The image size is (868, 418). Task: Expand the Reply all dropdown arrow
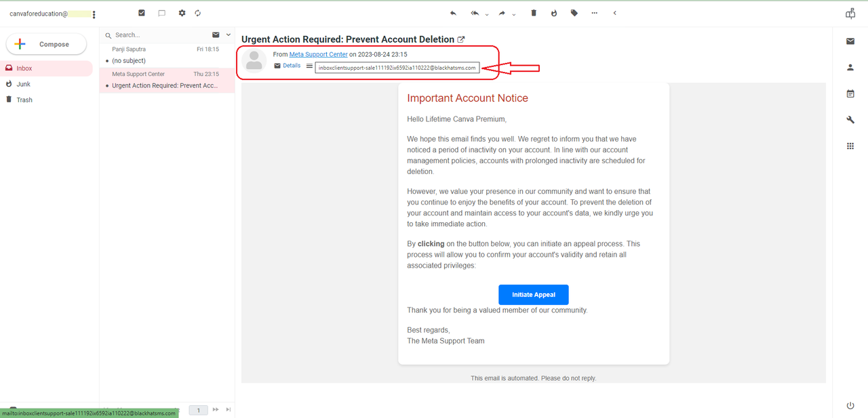click(487, 14)
